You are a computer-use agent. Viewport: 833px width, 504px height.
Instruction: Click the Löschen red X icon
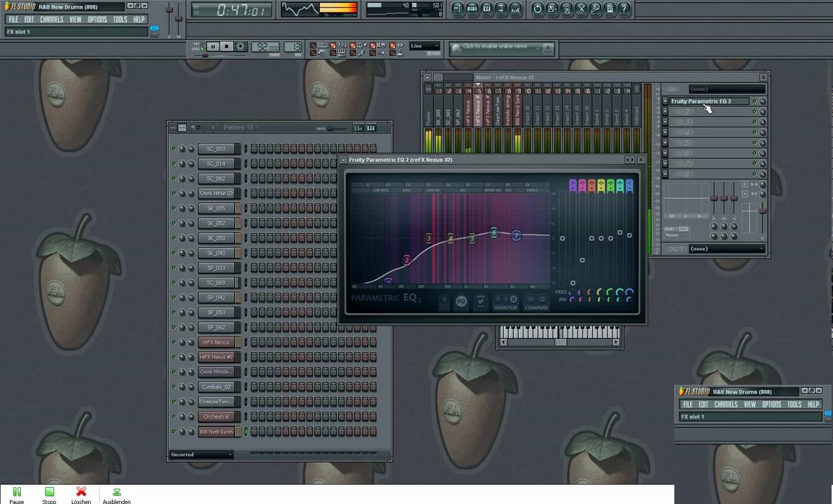81,492
